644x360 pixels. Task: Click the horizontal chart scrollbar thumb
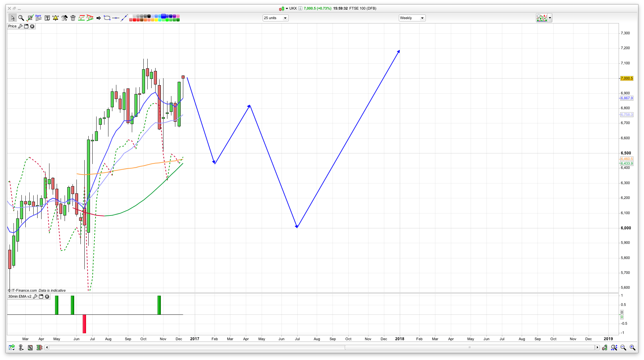[469, 347]
